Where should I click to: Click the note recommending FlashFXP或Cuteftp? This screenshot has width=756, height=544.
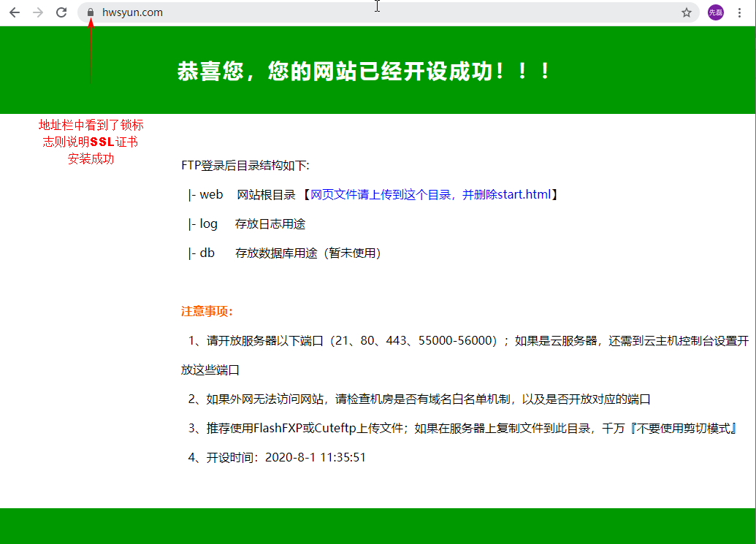coord(460,429)
